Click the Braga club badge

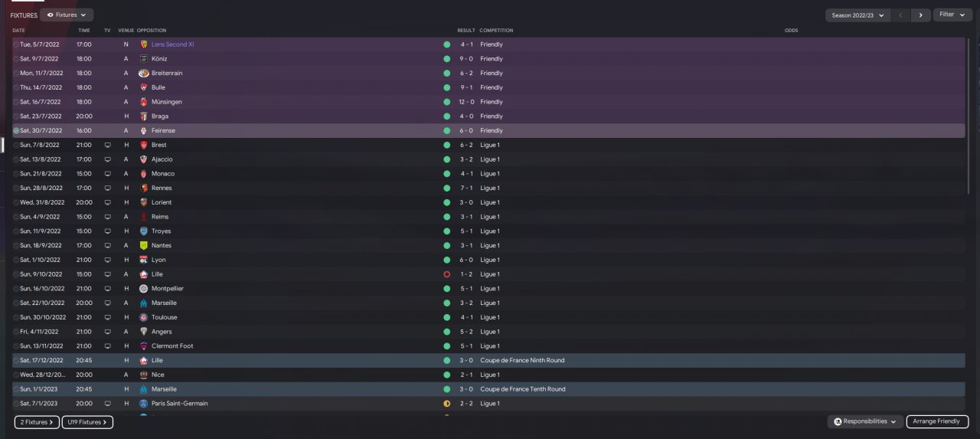(143, 116)
